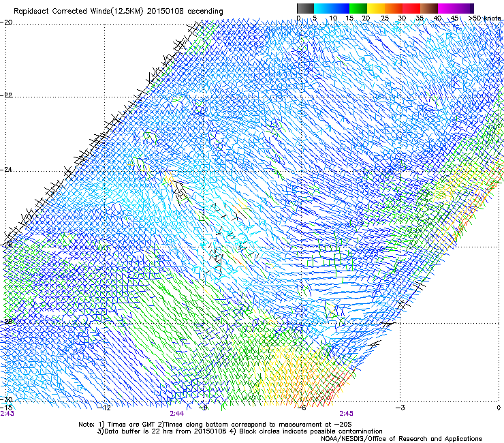This screenshot has width=504, height=443.
Task: Click the '0' longitude axis label
Action: pos(499,408)
